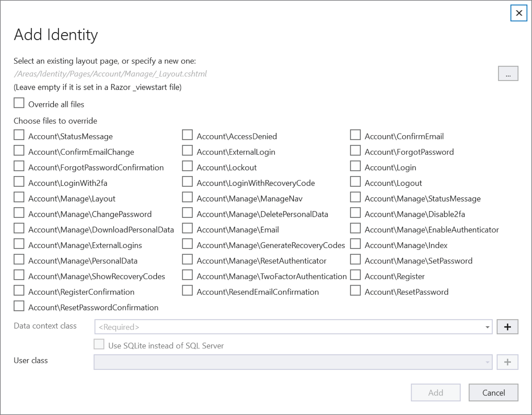Enable Use SQLite instead of SQL Server

[x=99, y=344]
